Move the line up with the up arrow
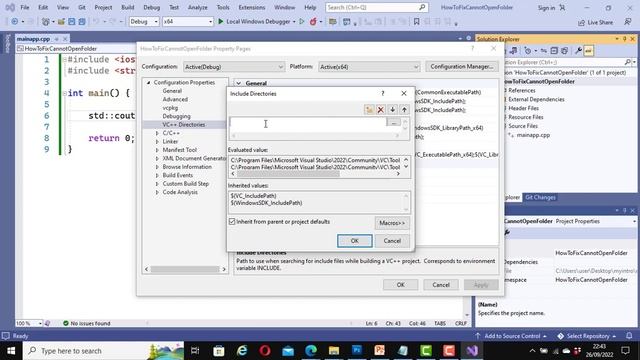The image size is (640, 360). pos(404,109)
